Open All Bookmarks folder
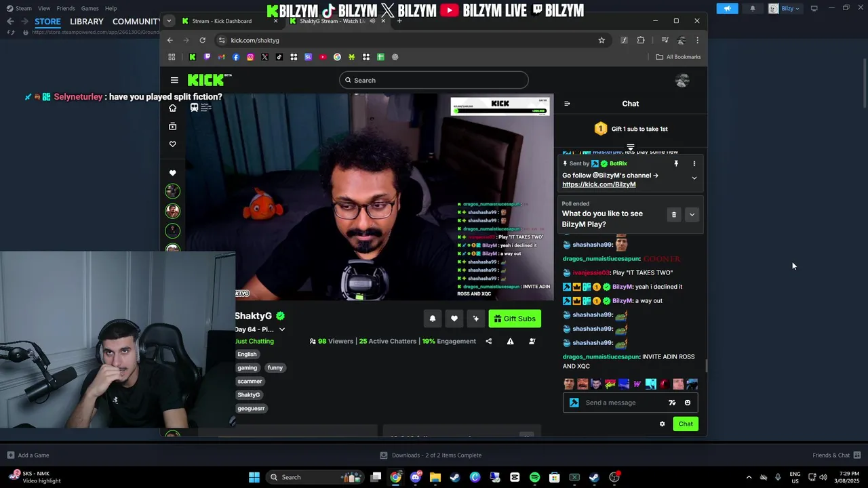 [678, 57]
